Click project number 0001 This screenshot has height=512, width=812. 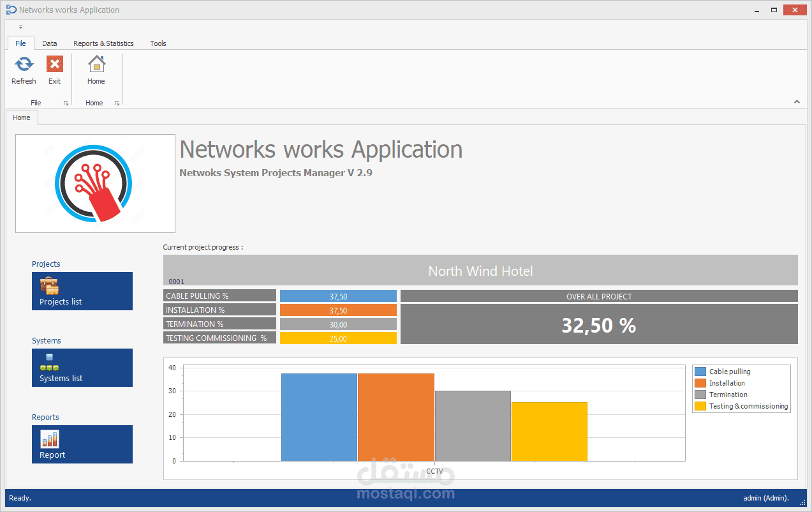176,282
